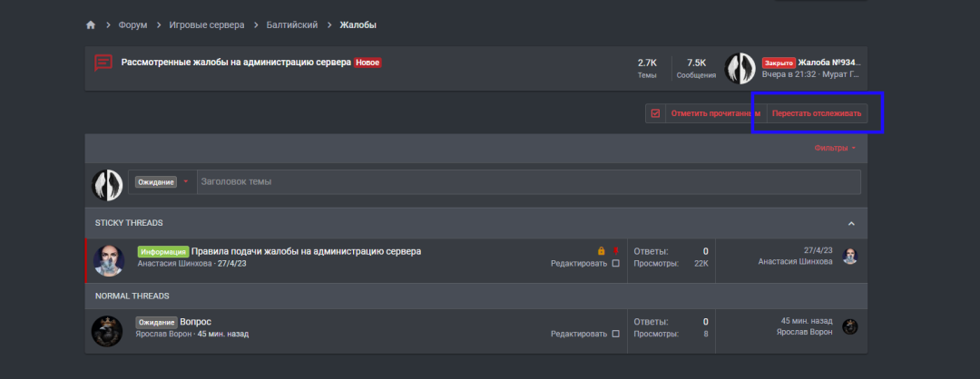Open the latest poster's avatar beside Жалоба №934
980x379 pixels.
point(740,68)
